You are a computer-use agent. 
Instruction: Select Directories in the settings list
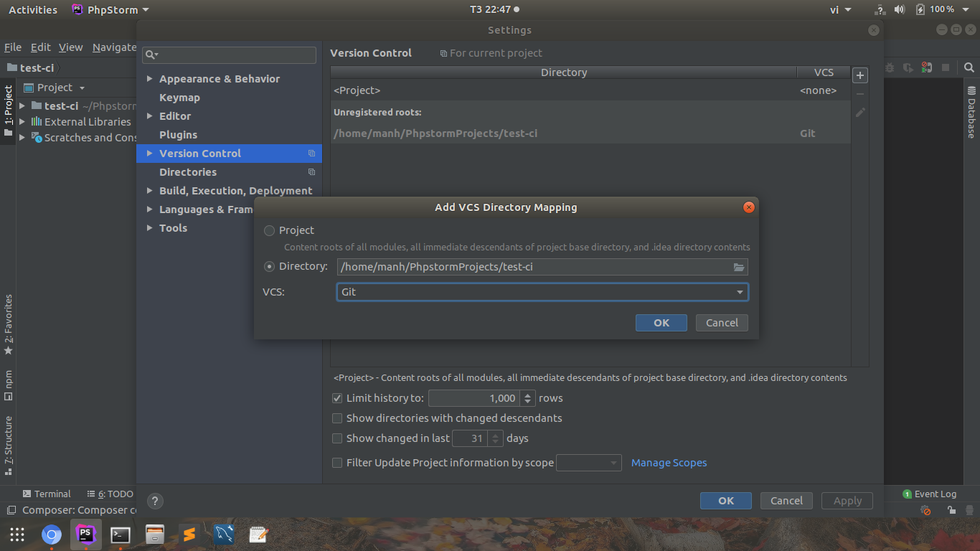click(188, 172)
